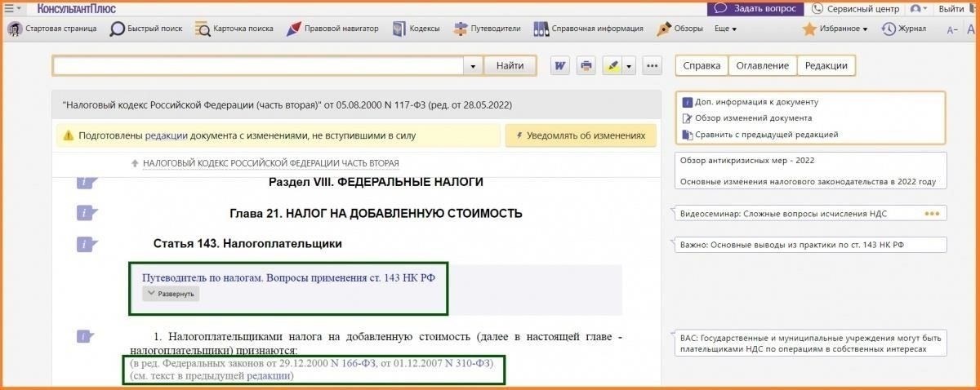Click Глава 21 heading text
This screenshot has width=980, height=390.
pos(376,214)
